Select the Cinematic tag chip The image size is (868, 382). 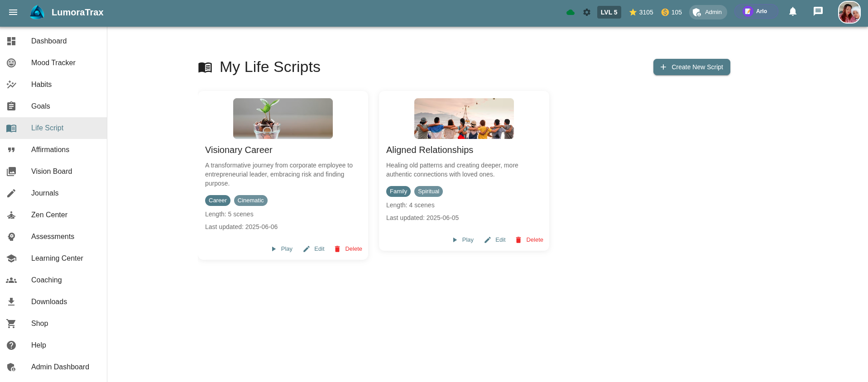(250, 201)
